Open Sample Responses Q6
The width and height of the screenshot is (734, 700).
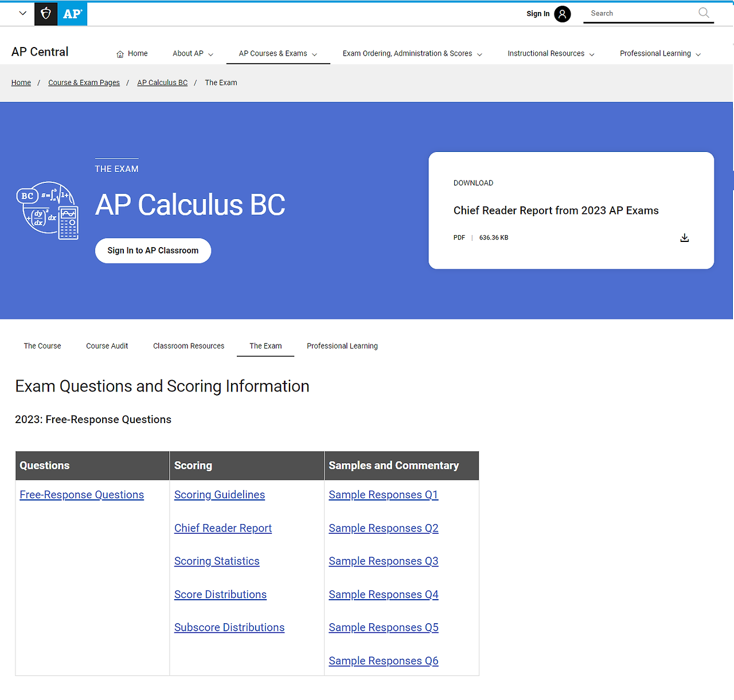pyautogui.click(x=384, y=660)
